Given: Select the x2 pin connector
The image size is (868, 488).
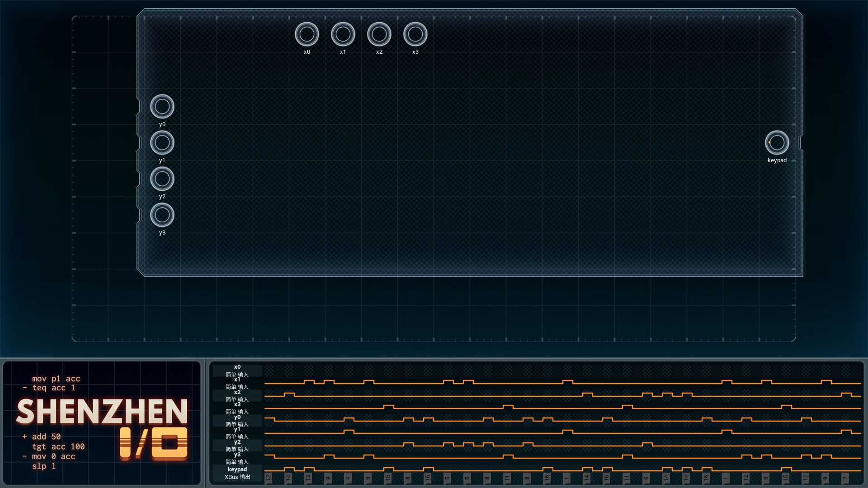Looking at the screenshot, I should pyautogui.click(x=379, y=34).
